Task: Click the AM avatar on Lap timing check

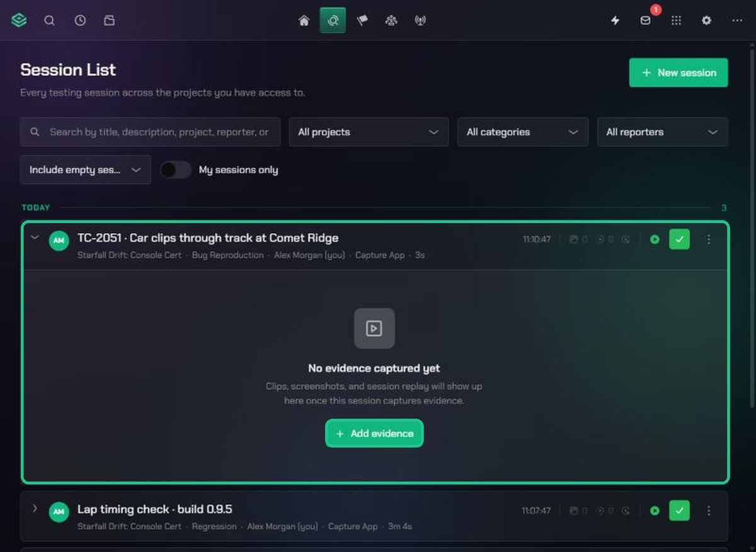Action: tap(59, 512)
